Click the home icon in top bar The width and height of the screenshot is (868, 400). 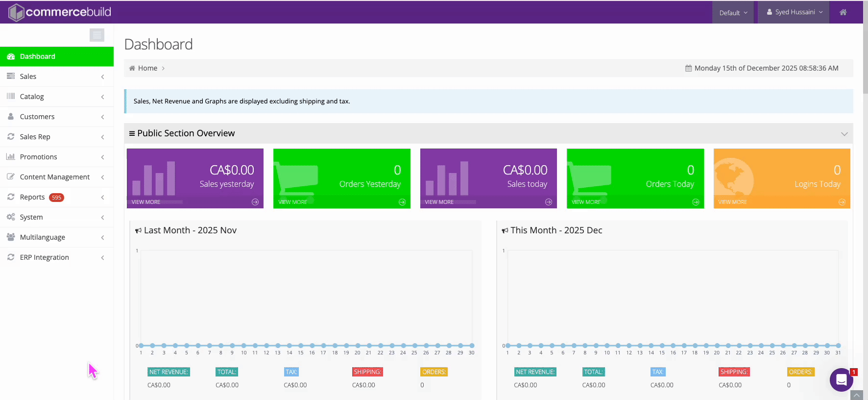click(x=843, y=12)
